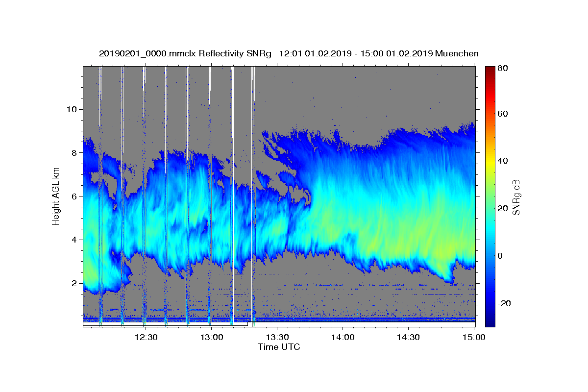Click the colorbar value 60
588x392 pixels.
[x=504, y=114]
